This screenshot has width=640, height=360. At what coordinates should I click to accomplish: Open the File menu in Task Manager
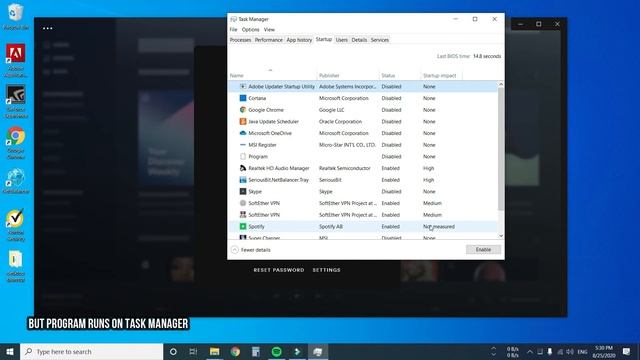(x=233, y=30)
